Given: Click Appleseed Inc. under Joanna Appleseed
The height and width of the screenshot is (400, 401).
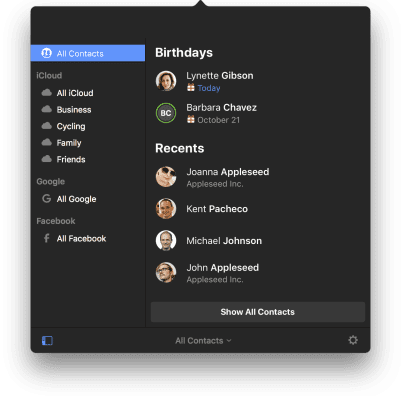Looking at the screenshot, I should [215, 184].
